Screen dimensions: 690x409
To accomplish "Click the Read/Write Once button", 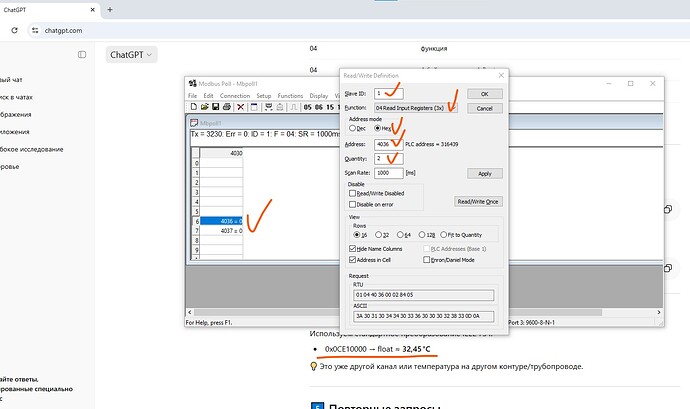I will pyautogui.click(x=478, y=202).
